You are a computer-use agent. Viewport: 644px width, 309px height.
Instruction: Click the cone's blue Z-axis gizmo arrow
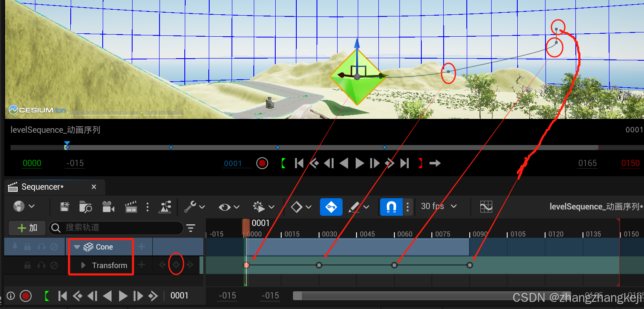pyautogui.click(x=357, y=43)
